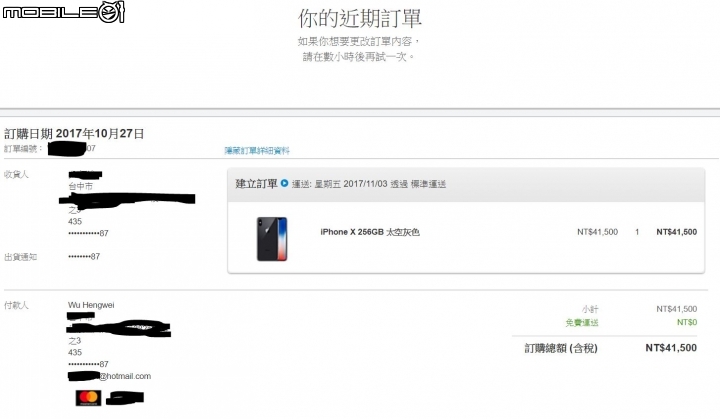Click the 小計 subtotal label

(x=590, y=309)
